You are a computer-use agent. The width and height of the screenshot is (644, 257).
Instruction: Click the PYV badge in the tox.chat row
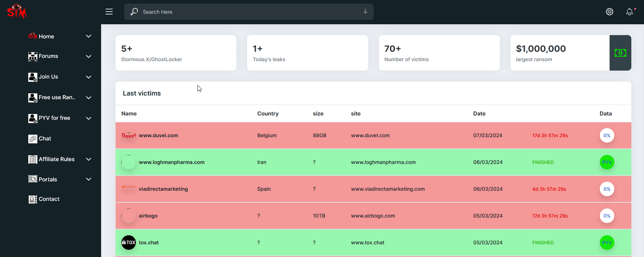point(607,243)
